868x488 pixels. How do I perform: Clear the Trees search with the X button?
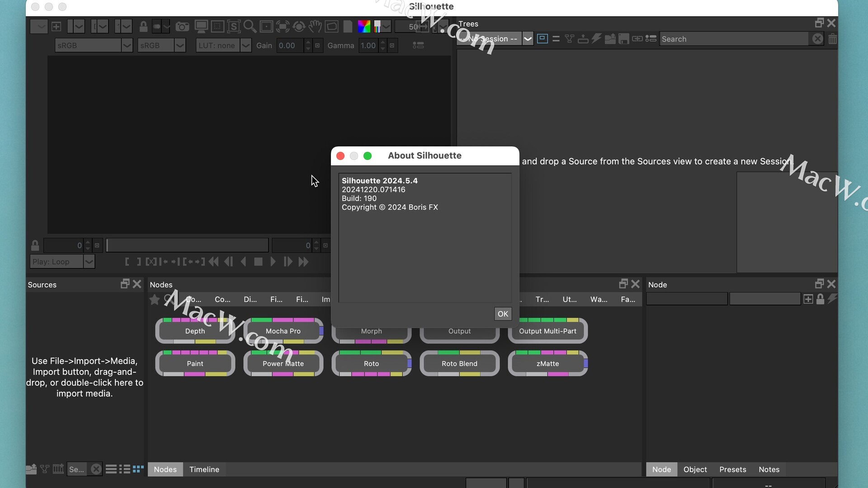pos(817,39)
